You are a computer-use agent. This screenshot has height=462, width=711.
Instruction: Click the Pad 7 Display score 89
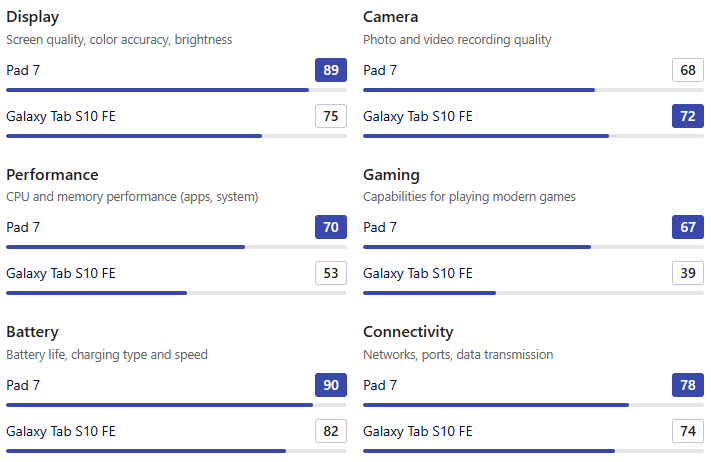331,70
